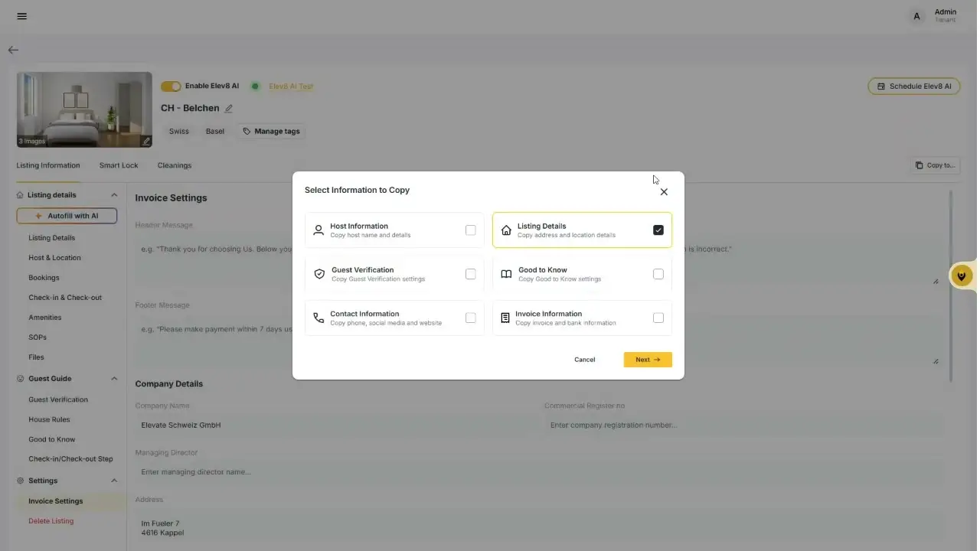Check the Good to Know checkbox
Screen dimensions: 980x551
tap(658, 274)
